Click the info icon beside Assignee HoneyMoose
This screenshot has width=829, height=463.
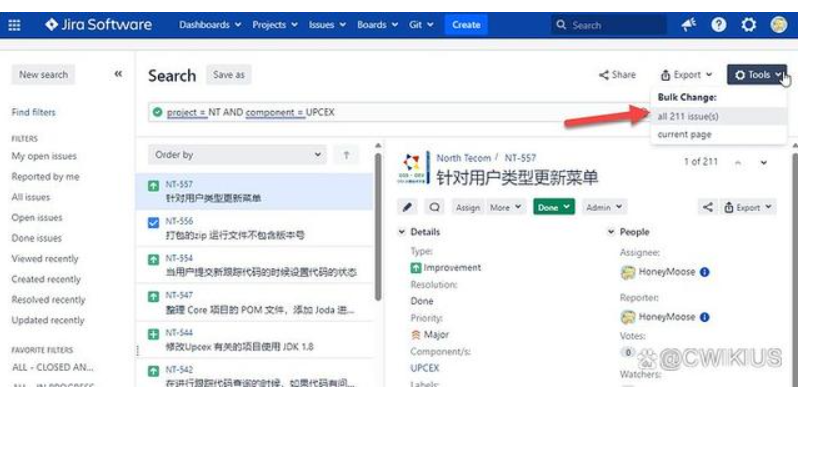704,272
